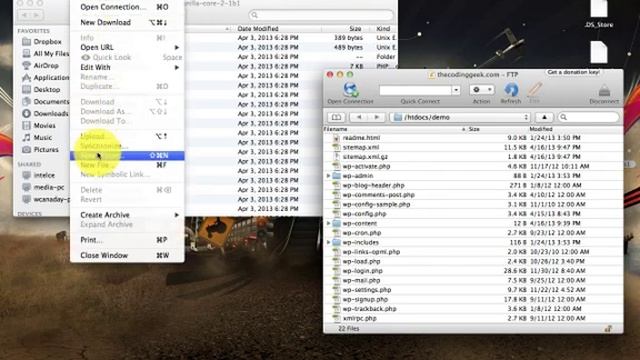This screenshot has height=360, width=640.
Task: Click the lock icon in FTP status bar
Action: click(609, 329)
